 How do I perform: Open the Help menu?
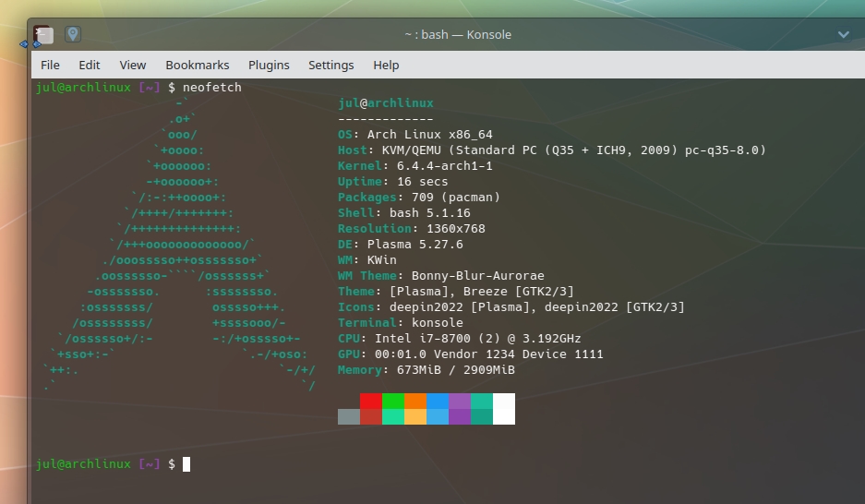click(386, 65)
